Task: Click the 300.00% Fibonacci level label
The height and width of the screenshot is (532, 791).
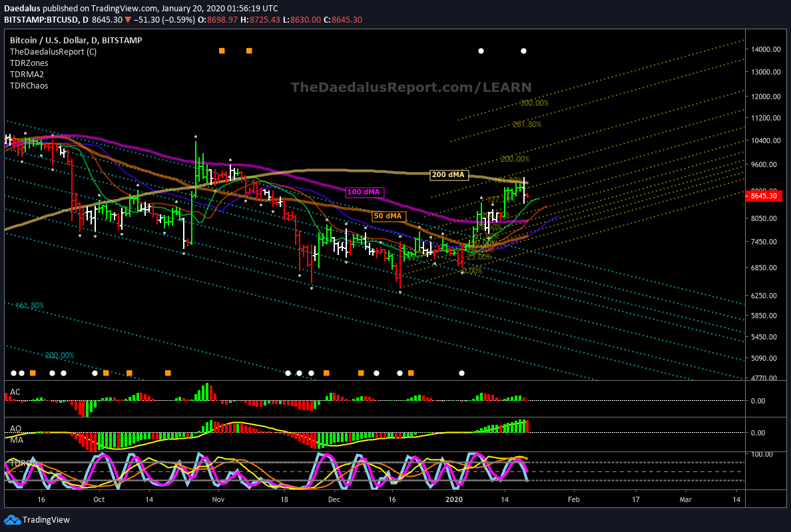Action: tap(534, 103)
